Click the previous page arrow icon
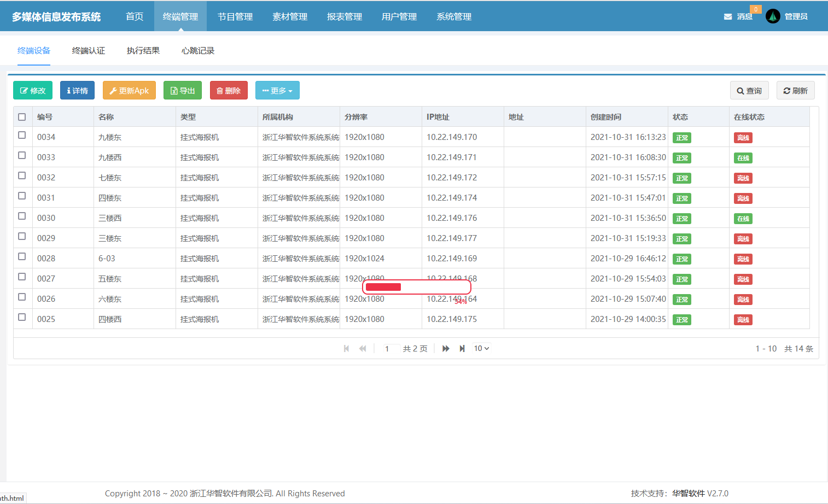828x504 pixels. pos(363,349)
